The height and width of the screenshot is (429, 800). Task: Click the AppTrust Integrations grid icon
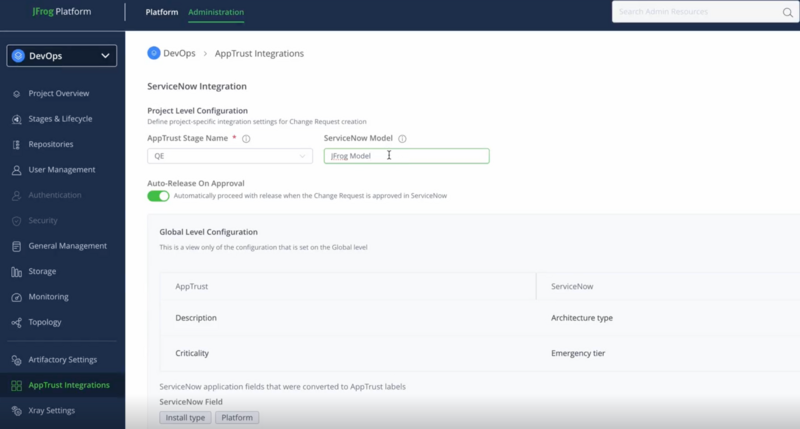click(x=16, y=386)
